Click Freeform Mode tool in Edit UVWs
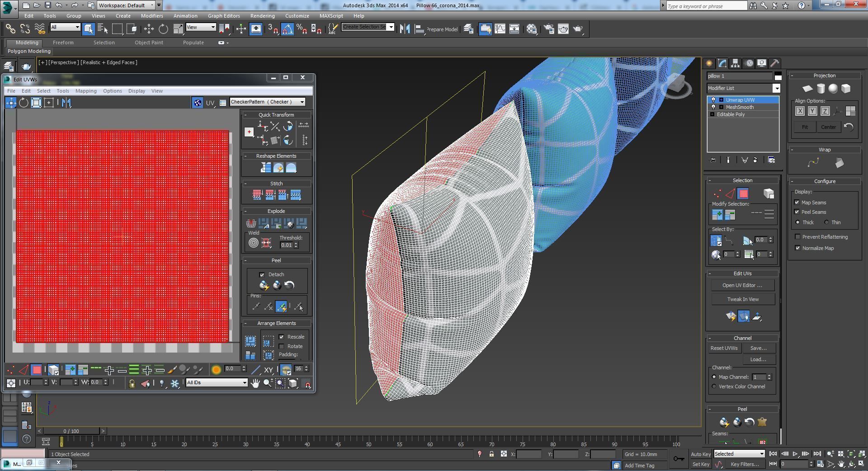This screenshot has width=868, height=471. point(49,103)
